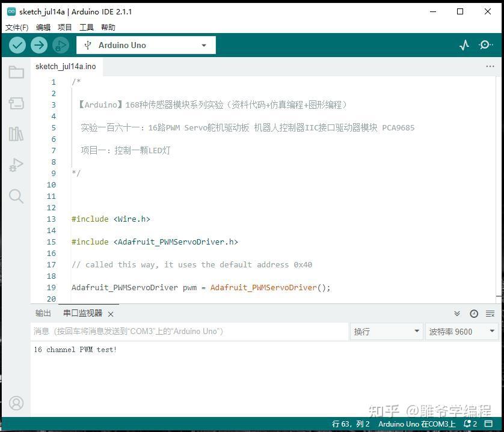Click comment line 项目一：控制一颗LED灯

pyautogui.click(x=126, y=150)
